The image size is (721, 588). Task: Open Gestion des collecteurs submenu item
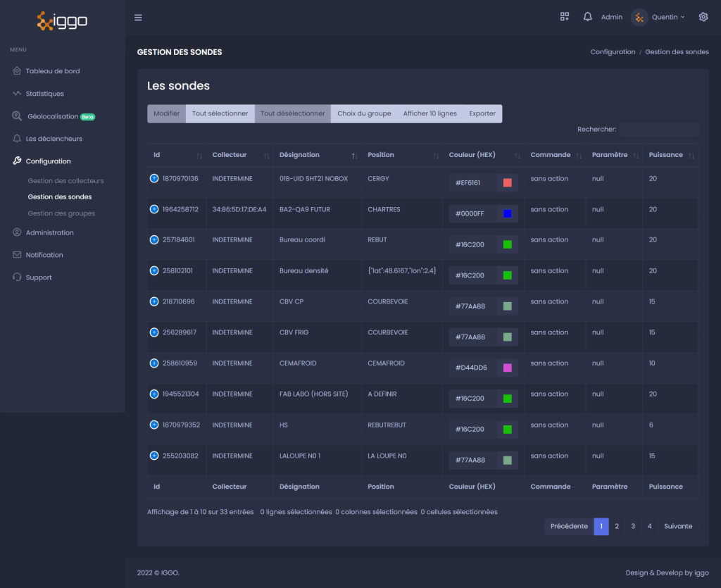[x=65, y=181]
